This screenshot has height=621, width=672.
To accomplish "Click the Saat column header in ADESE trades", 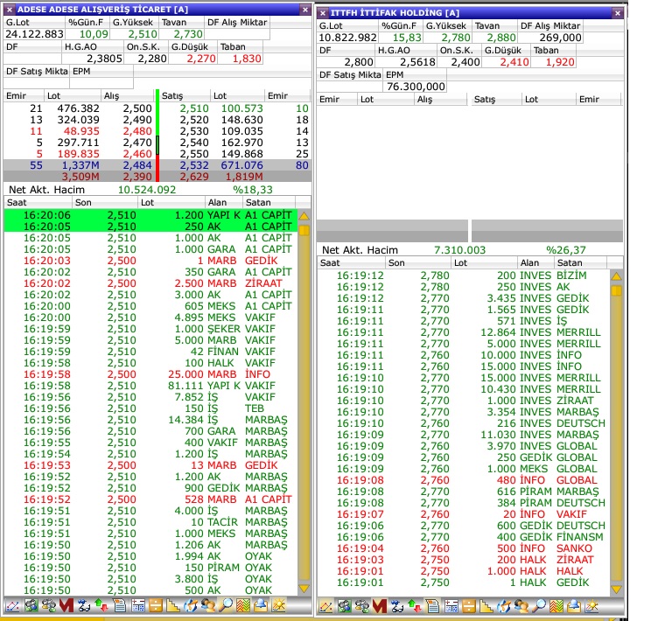I will 38,203.
